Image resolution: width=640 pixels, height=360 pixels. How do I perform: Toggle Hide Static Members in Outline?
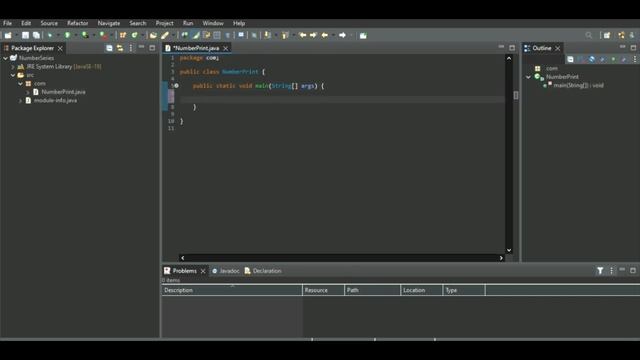(602, 59)
